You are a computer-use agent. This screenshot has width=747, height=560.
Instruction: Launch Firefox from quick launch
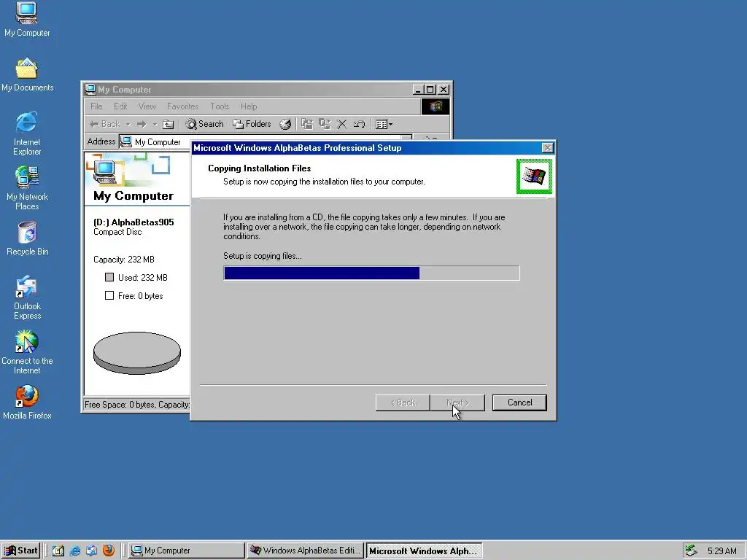tap(109, 551)
